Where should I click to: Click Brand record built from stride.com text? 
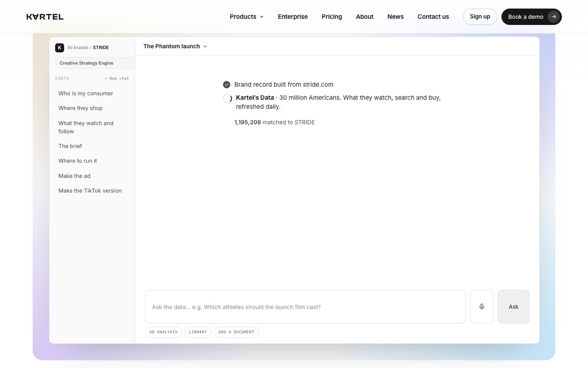click(284, 84)
